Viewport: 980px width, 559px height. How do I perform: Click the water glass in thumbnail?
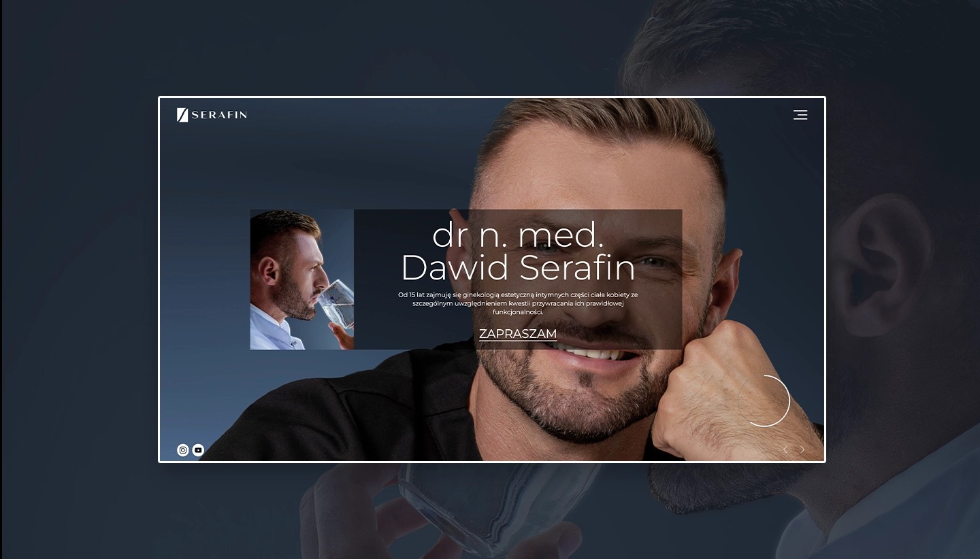coord(338,304)
